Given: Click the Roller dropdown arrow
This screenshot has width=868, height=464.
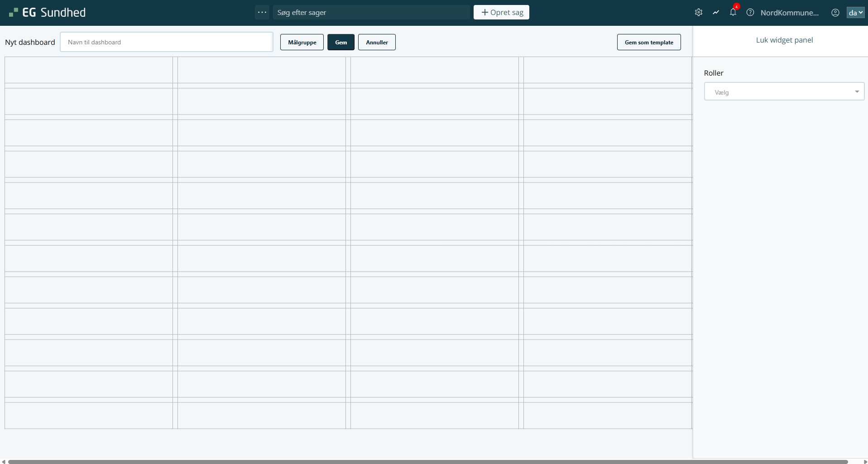Looking at the screenshot, I should 857,92.
